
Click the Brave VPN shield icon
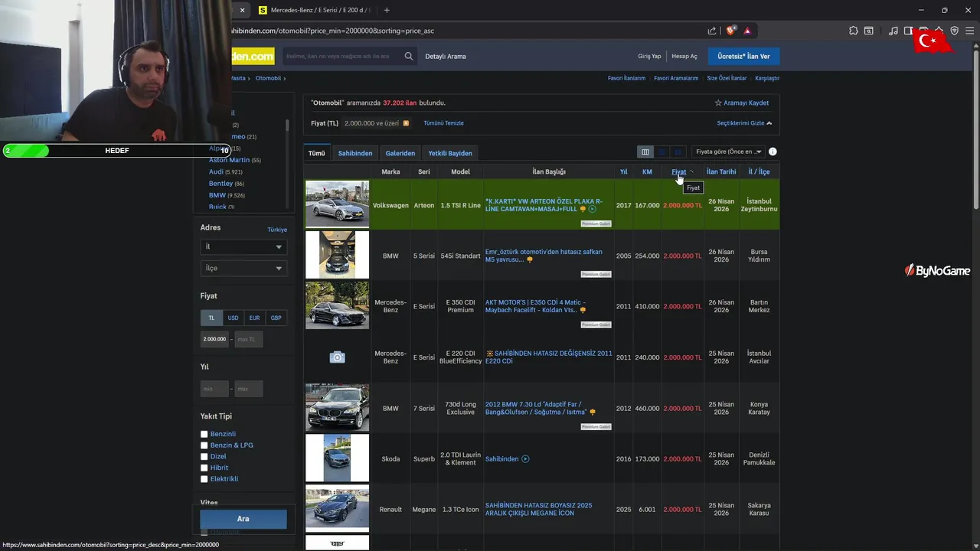click(954, 31)
